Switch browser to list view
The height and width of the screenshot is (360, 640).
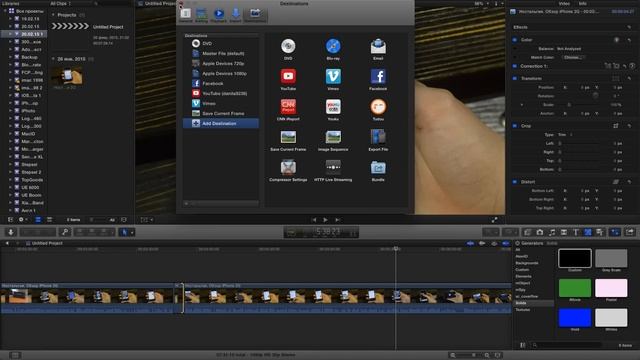pyautogui.click(x=49, y=220)
